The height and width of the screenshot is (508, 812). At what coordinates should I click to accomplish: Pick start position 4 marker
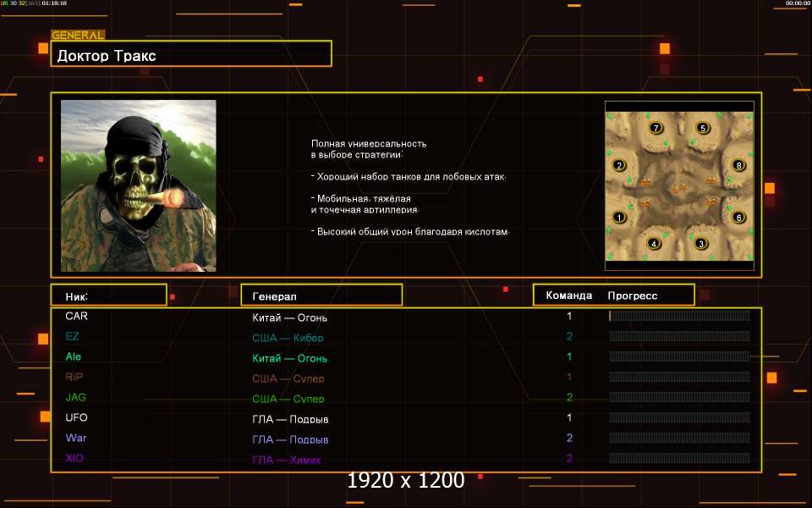click(653, 244)
